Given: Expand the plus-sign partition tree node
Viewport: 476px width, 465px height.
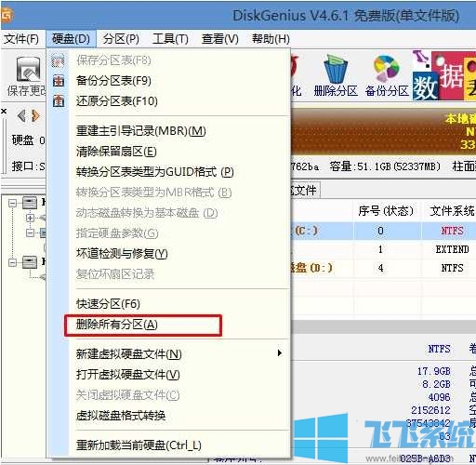Looking at the screenshot, I should 30,218.
